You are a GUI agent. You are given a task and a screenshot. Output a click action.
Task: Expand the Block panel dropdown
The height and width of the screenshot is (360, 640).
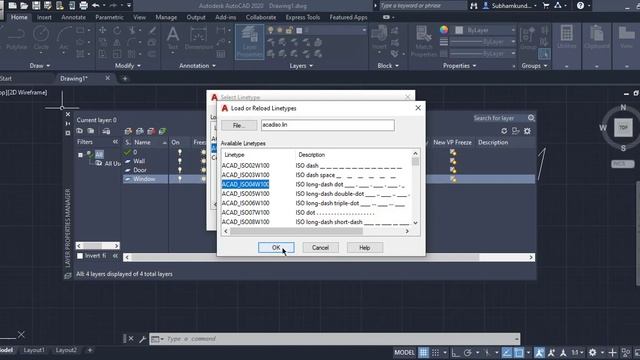[x=388, y=66]
